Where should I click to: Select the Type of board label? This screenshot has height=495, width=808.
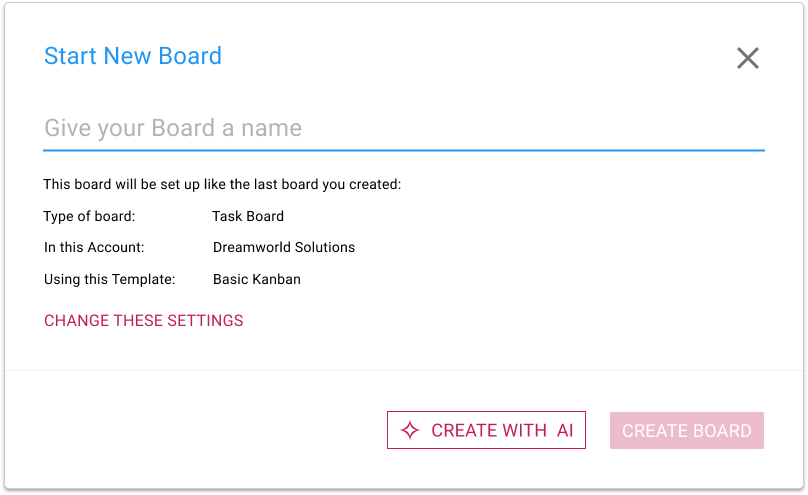click(90, 216)
